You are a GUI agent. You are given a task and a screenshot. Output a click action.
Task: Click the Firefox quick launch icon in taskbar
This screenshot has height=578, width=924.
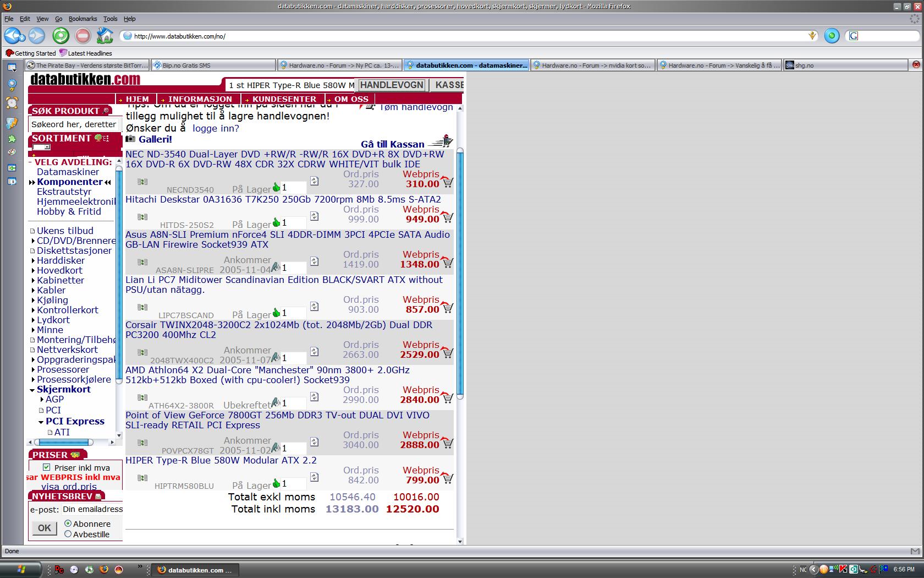[104, 570]
